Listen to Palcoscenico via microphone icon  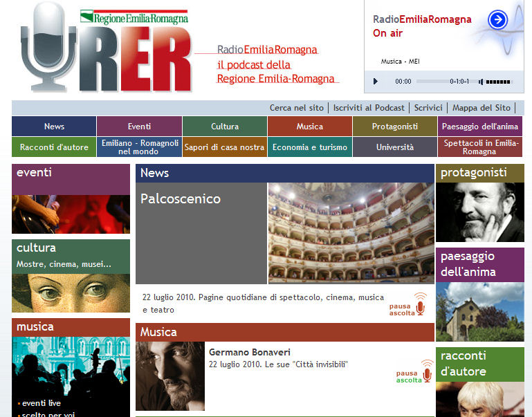pyautogui.click(x=421, y=304)
